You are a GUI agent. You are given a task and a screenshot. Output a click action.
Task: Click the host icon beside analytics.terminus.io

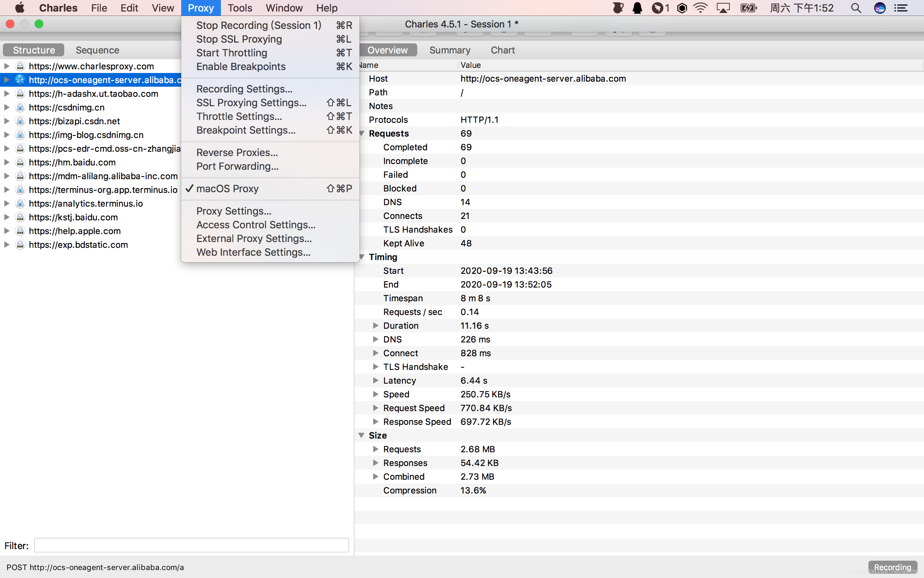[x=20, y=203]
